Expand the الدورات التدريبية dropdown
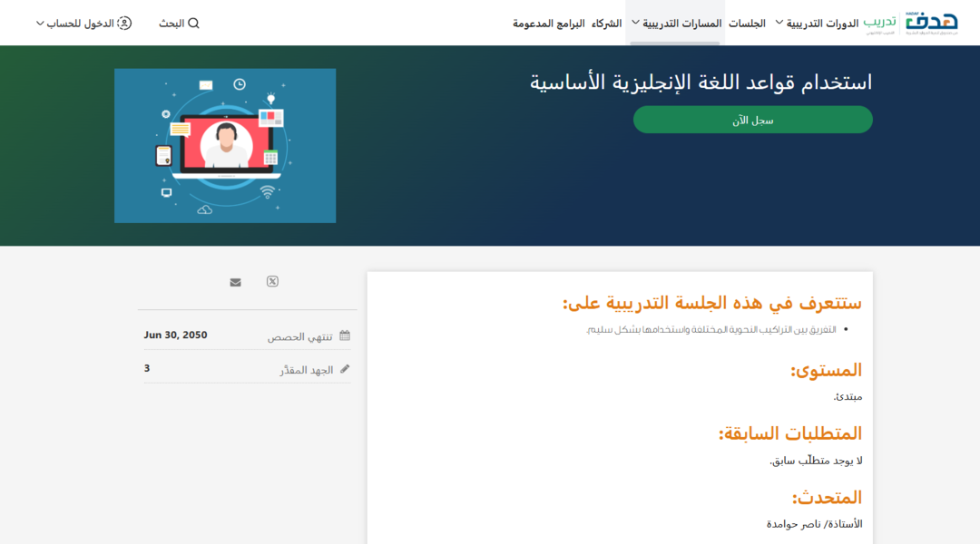The image size is (980, 544). point(817,23)
